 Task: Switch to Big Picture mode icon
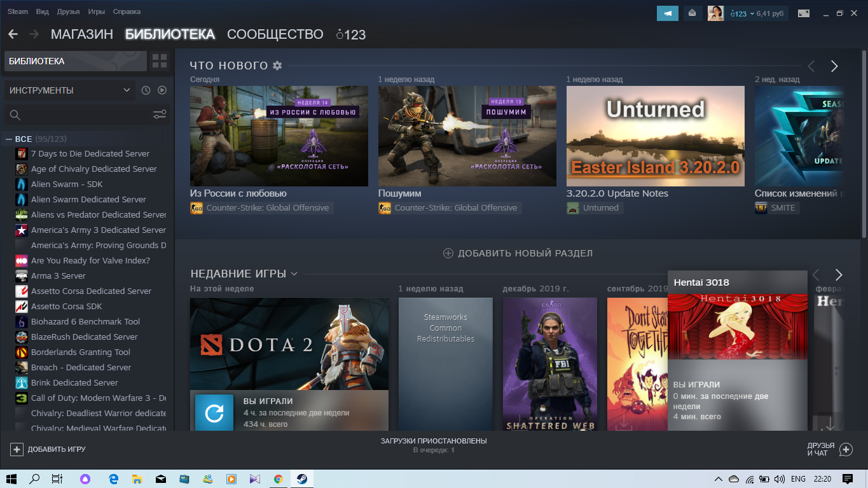pyautogui.click(x=804, y=13)
